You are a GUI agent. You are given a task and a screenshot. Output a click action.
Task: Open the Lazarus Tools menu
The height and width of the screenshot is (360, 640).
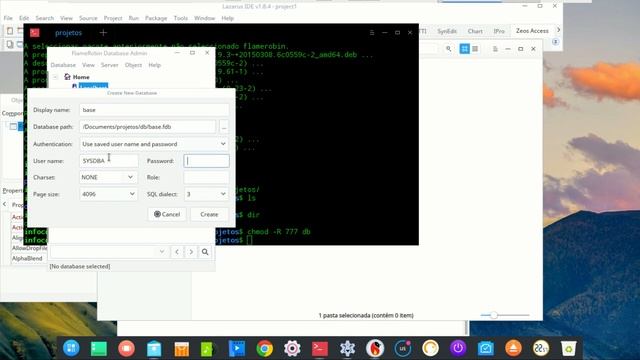[180, 18]
